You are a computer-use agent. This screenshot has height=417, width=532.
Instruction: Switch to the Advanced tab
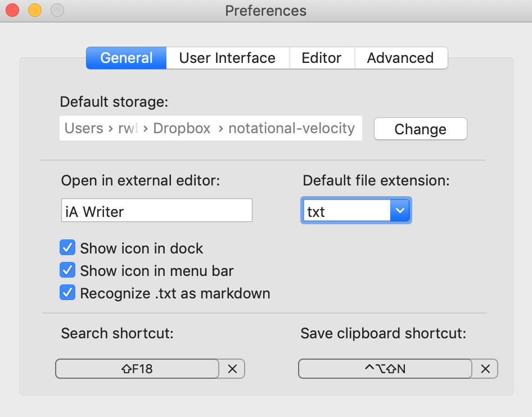[x=400, y=57]
